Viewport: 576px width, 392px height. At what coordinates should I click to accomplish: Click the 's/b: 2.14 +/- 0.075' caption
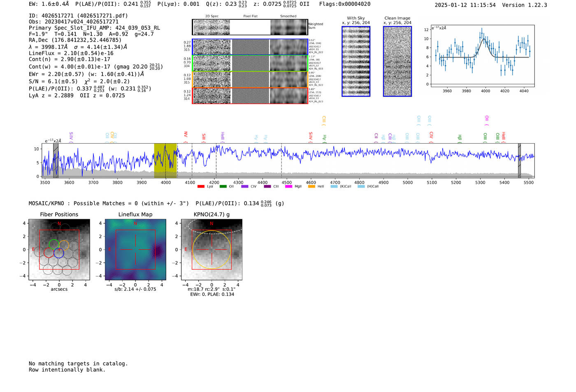click(135, 289)
